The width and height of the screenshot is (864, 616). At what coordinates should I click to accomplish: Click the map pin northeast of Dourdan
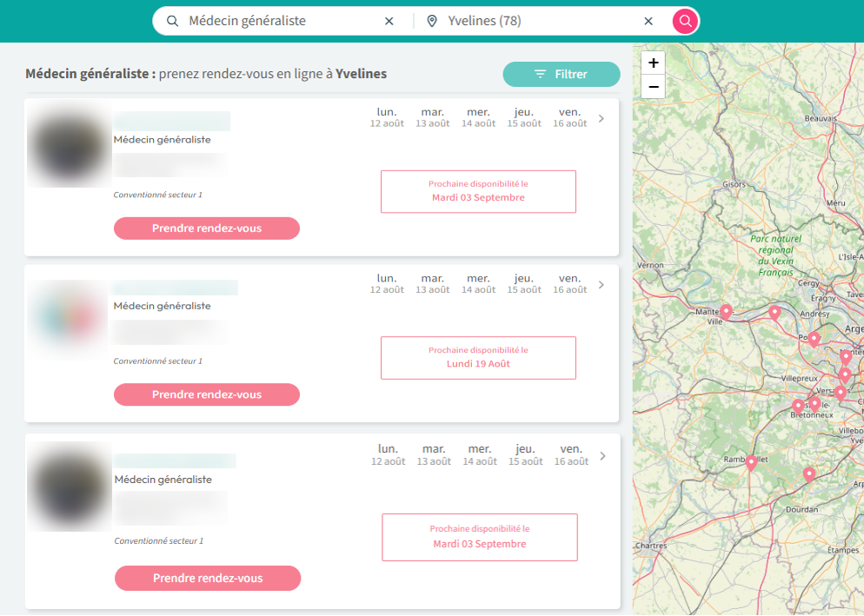[x=808, y=474]
